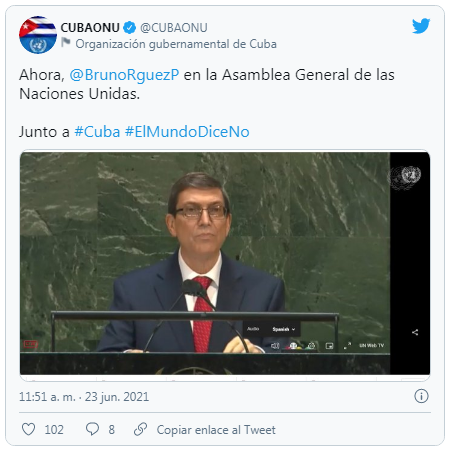Like the tweet with the heart icon
452x455 pixels.
(x=28, y=429)
